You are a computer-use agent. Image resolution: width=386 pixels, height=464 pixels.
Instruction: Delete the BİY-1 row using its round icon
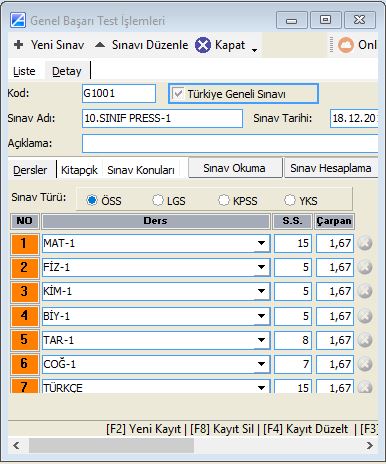365,316
